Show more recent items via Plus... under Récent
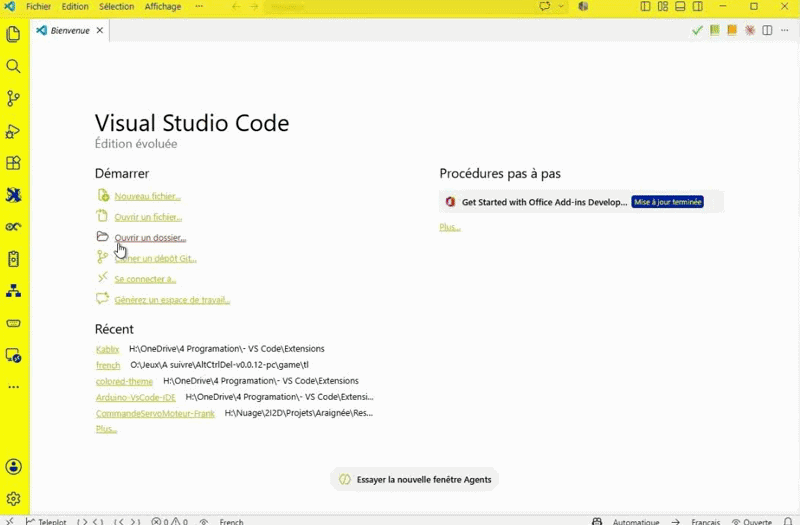 [x=106, y=429]
